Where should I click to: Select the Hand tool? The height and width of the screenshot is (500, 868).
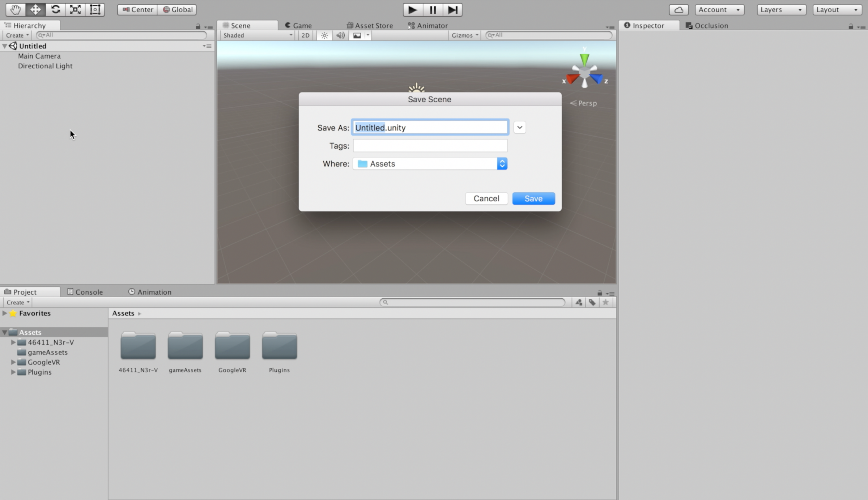point(15,10)
